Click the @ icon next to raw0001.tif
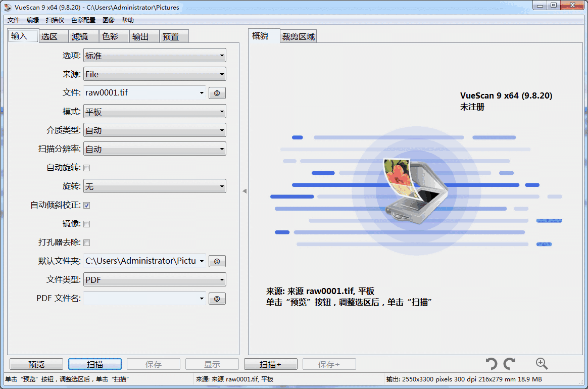This screenshot has width=588, height=389. click(217, 92)
